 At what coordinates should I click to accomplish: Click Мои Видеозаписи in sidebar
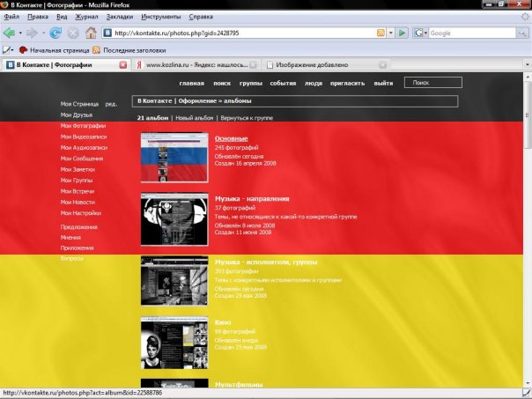84,137
